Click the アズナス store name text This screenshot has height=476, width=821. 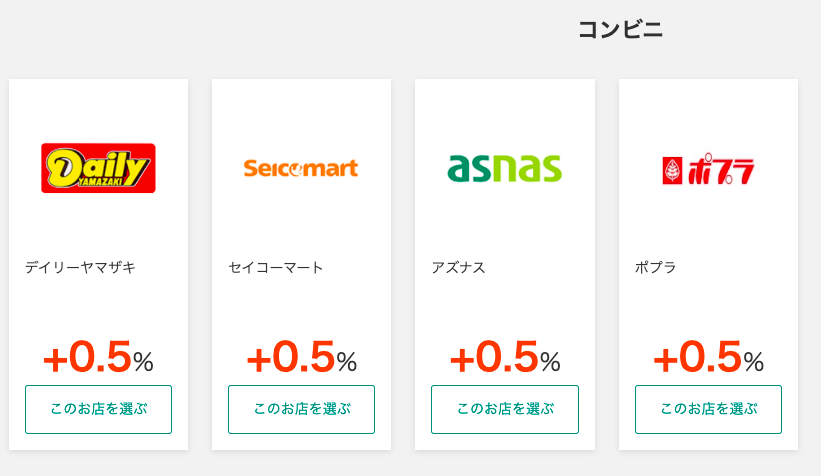tap(458, 267)
